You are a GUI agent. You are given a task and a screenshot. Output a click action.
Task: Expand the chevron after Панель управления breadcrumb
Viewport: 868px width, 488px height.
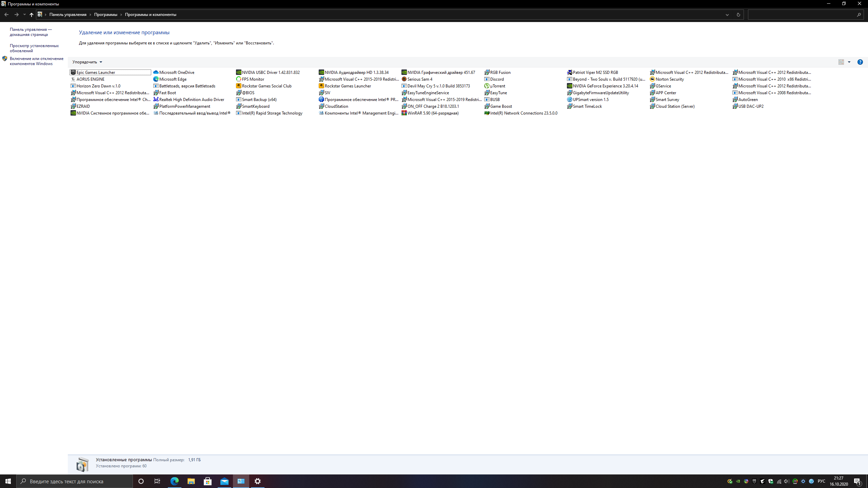(90, 15)
